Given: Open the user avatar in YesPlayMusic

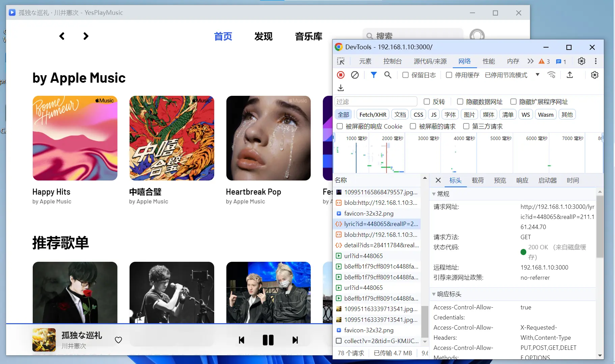Looking at the screenshot, I should [x=477, y=35].
